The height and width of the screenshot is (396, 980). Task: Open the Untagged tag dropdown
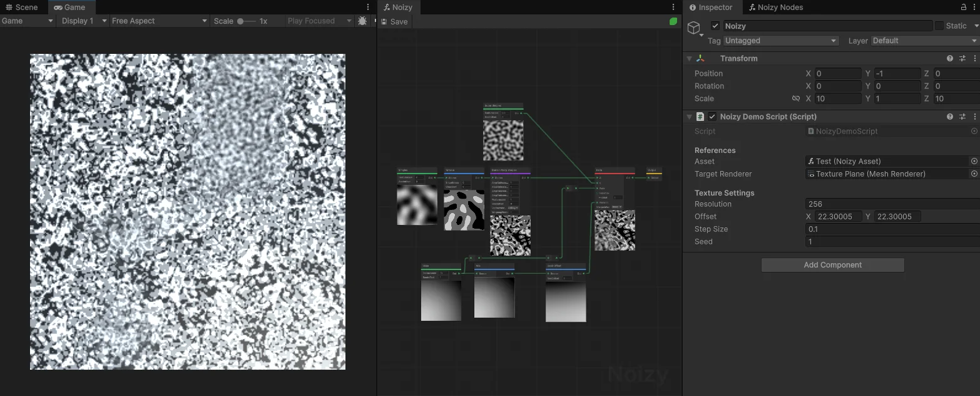[x=781, y=41]
